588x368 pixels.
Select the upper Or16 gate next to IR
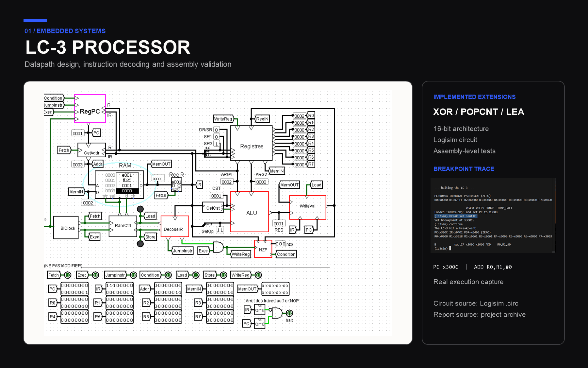click(x=260, y=310)
